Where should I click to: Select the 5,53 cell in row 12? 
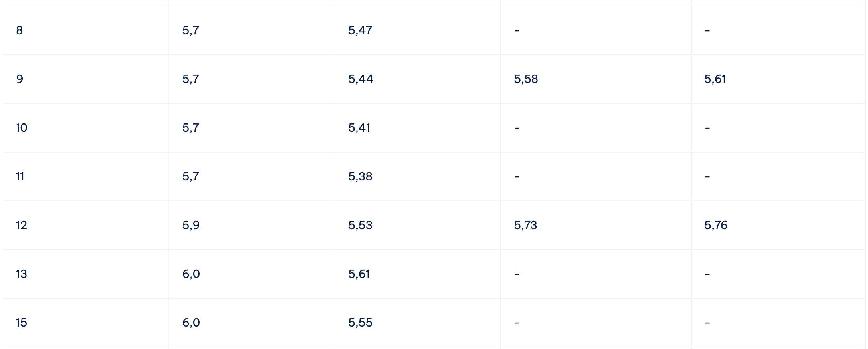pos(418,225)
